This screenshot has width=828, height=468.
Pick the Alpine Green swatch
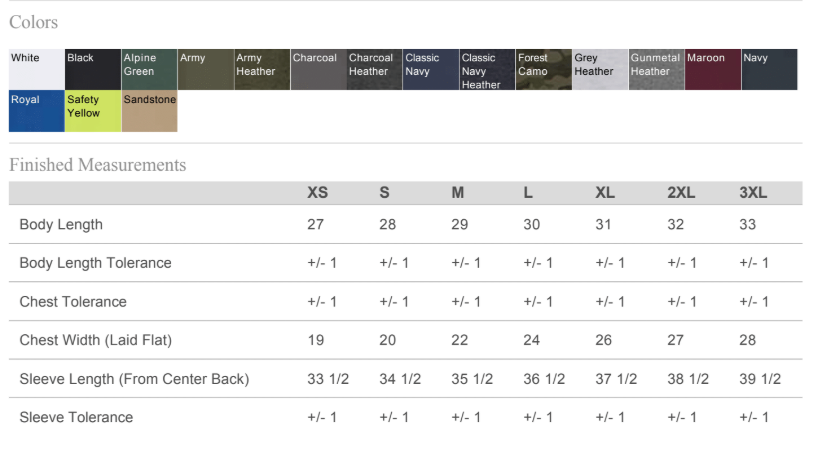point(149,70)
